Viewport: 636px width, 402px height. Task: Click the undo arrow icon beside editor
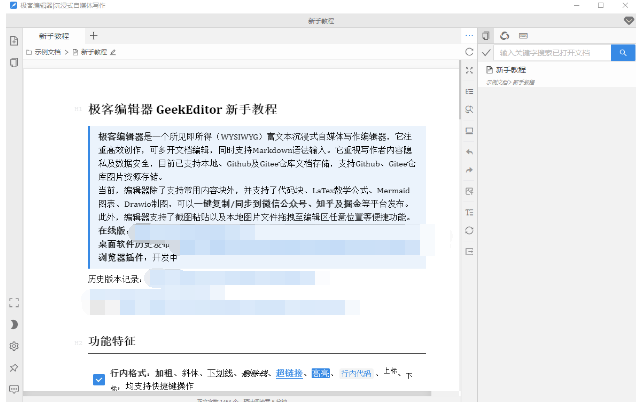[469, 150]
